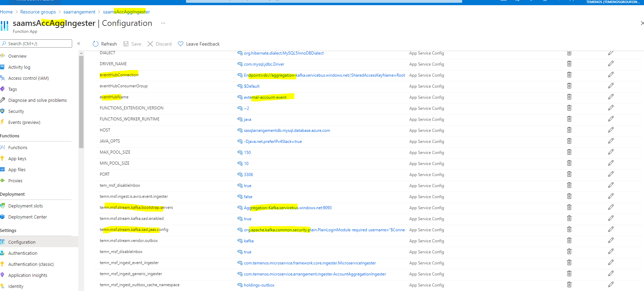Viewport: 644px width, 291px height.
Task: Go to Resource groups breadcrumb
Action: point(38,12)
